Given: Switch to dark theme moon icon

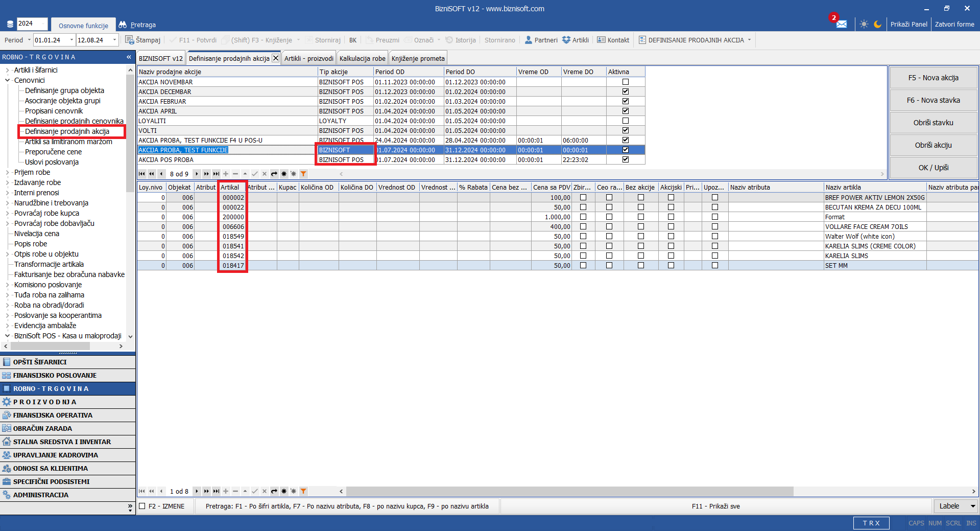Looking at the screenshot, I should click(877, 24).
